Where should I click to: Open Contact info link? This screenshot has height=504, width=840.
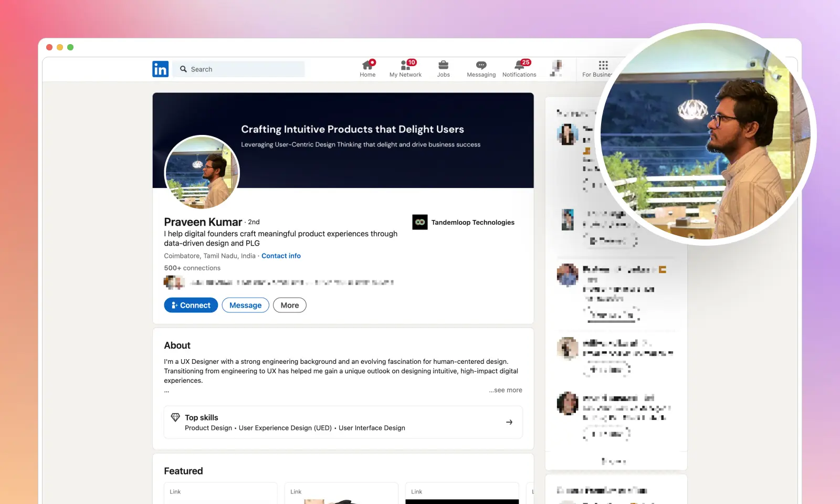coord(281,256)
